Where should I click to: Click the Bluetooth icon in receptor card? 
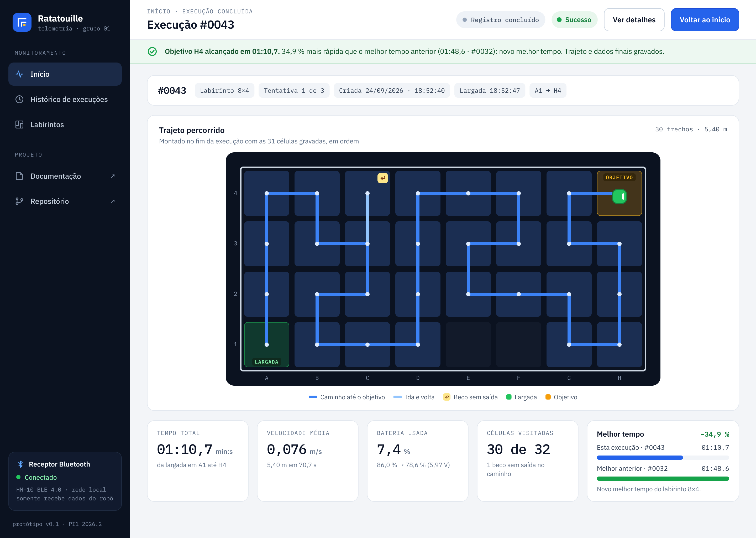(20, 464)
